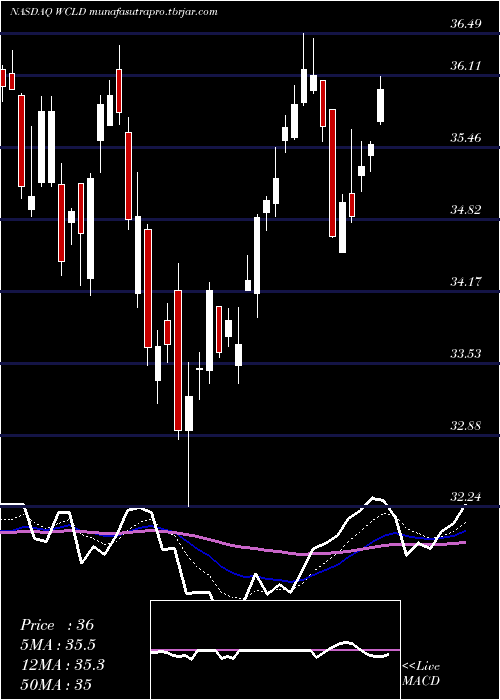Click inside the MACD indicator panel
The width and height of the screenshot is (500, 700).
point(275,650)
